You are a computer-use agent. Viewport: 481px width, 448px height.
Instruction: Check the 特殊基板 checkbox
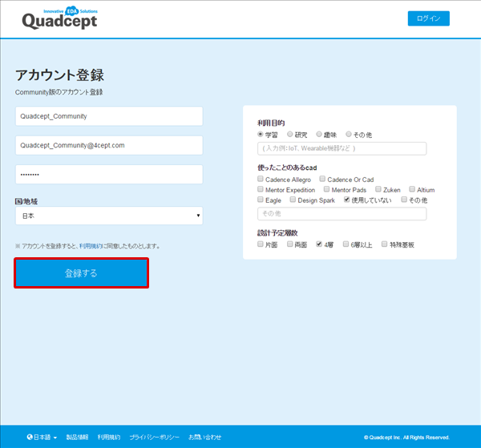(x=384, y=244)
